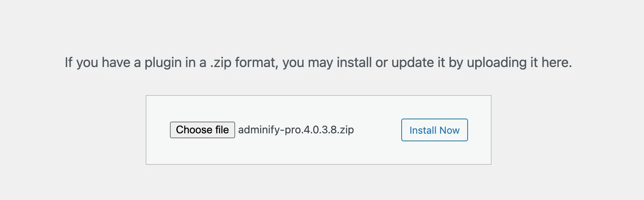Click ".zip" in the instruction sentence
This screenshot has height=200, width=644.
click(x=221, y=62)
